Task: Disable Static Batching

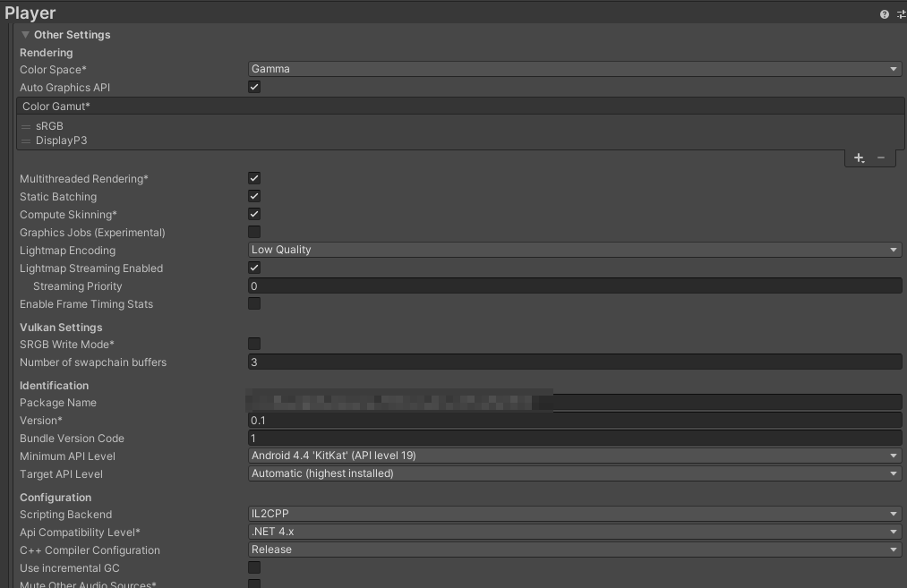Action: click(254, 196)
